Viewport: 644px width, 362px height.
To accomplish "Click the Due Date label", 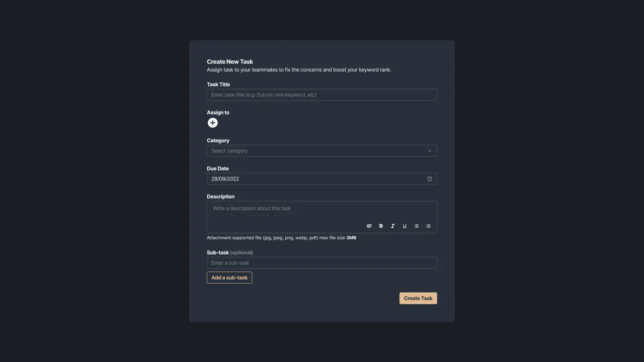I will point(218,168).
